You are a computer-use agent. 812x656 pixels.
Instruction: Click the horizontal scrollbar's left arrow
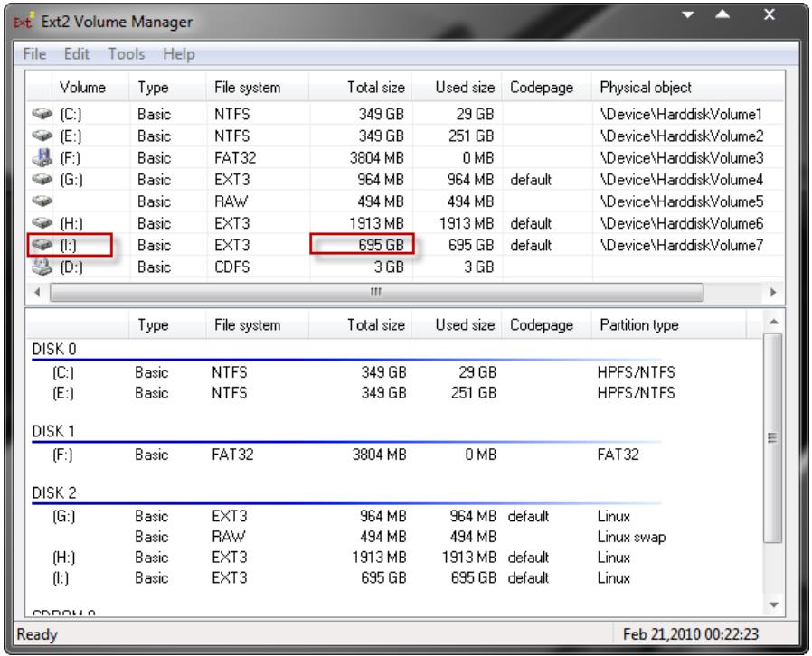pyautogui.click(x=37, y=292)
